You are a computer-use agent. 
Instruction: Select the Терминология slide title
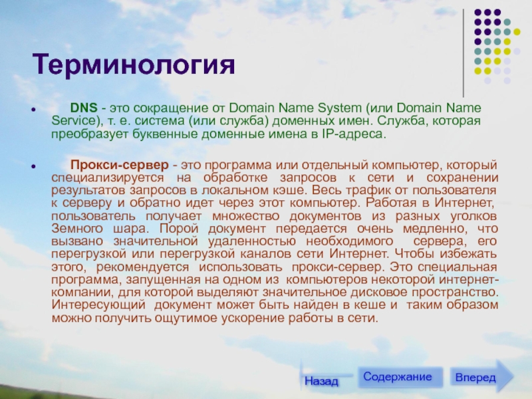click(x=134, y=65)
